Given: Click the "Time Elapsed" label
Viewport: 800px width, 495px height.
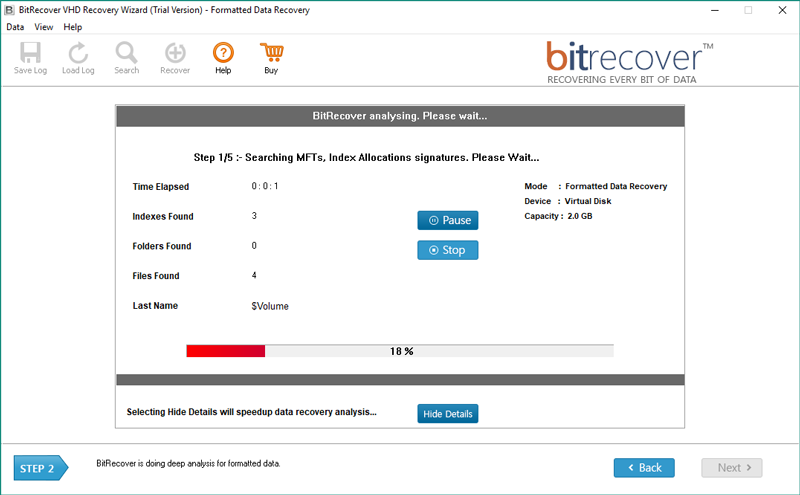Looking at the screenshot, I should 161,187.
